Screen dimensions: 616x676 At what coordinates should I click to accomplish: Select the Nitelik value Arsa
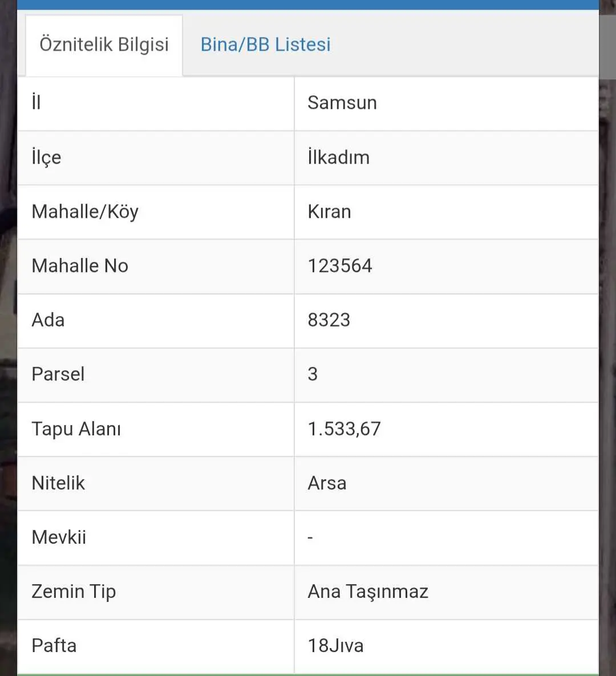(327, 483)
